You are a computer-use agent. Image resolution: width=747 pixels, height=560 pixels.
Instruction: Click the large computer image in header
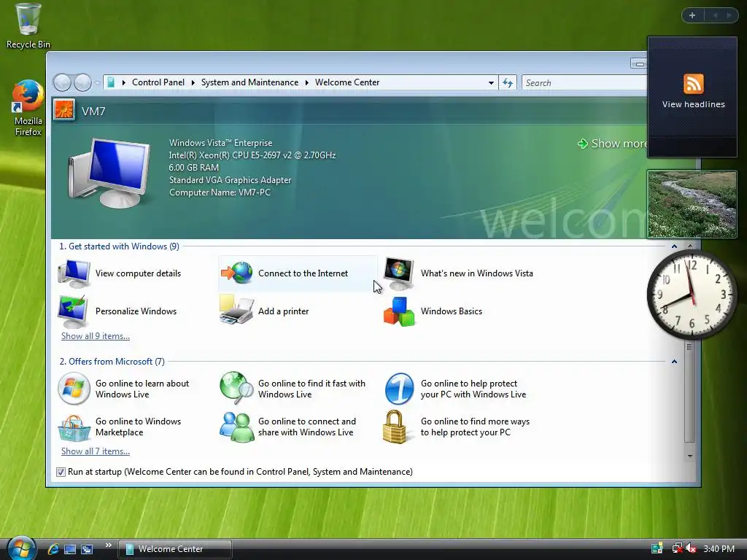(109, 172)
